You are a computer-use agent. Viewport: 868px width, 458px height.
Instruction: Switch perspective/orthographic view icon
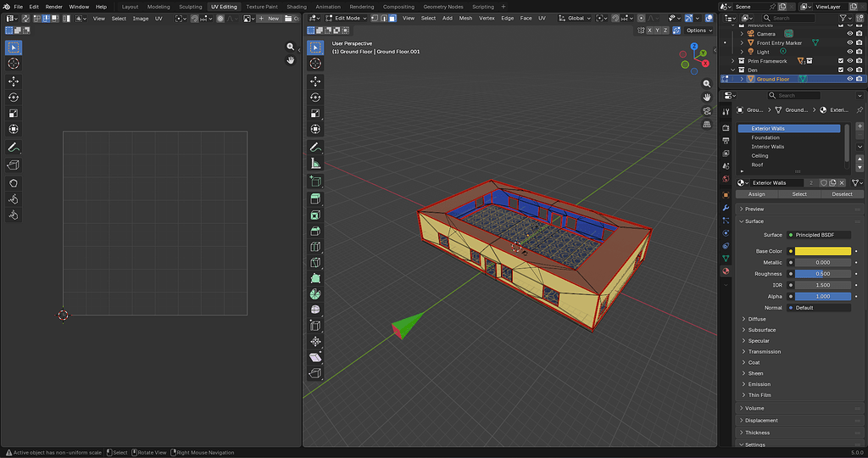[707, 125]
